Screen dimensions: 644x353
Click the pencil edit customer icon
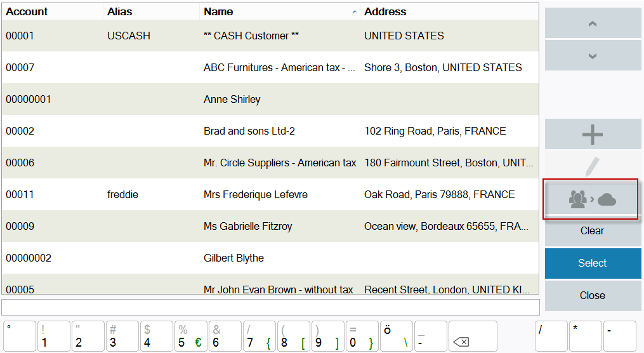coord(593,166)
